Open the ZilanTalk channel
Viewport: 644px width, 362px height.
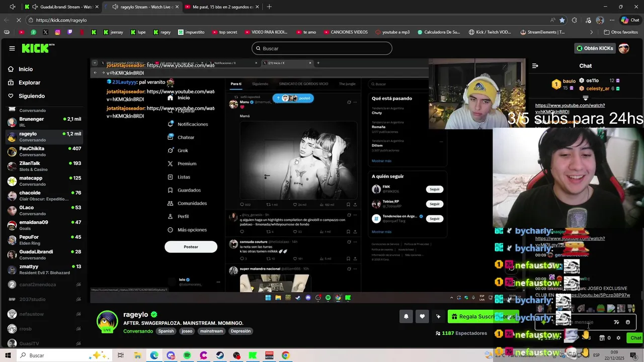[44, 166]
